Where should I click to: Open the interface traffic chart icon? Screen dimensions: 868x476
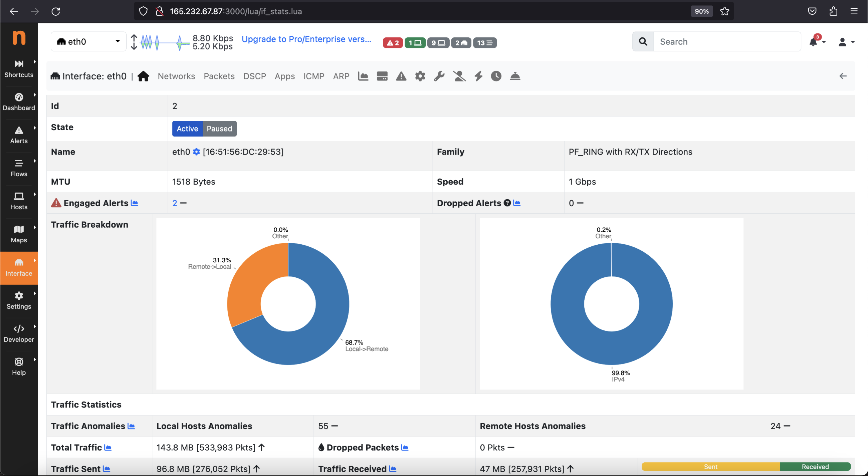[x=363, y=76]
